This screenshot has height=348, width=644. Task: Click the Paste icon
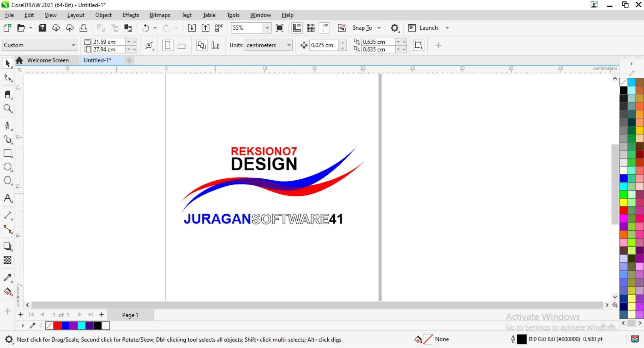(128, 28)
